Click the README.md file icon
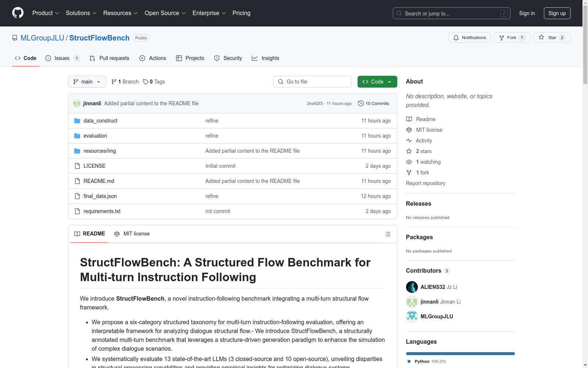 point(77,181)
